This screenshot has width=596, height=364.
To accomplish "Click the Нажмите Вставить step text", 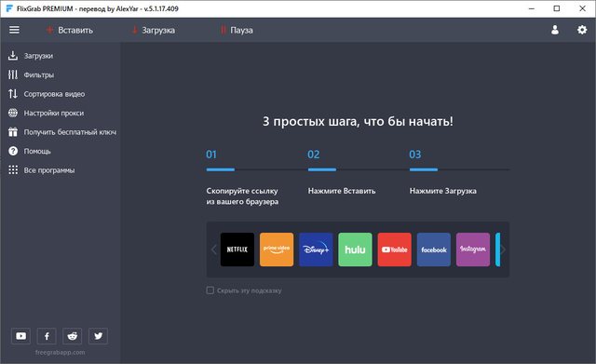I will tap(342, 191).
